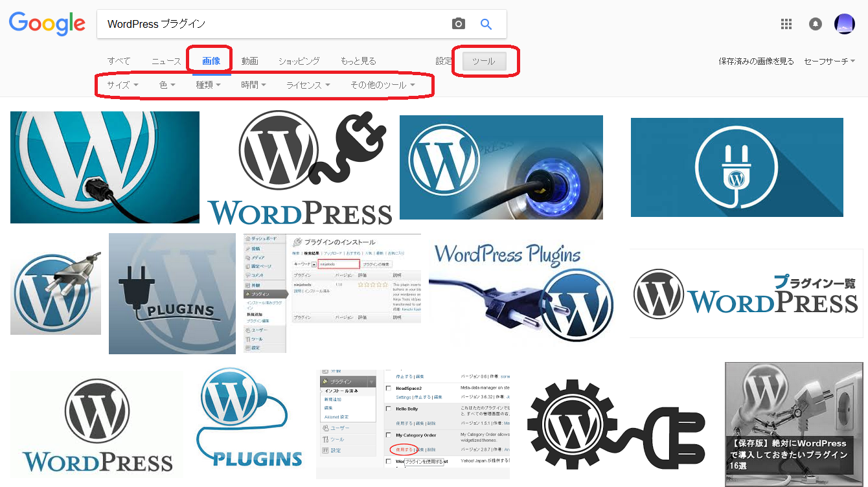Open the 【保存版】プラグイン16選 image
The height and width of the screenshot is (487, 868).
(x=794, y=424)
